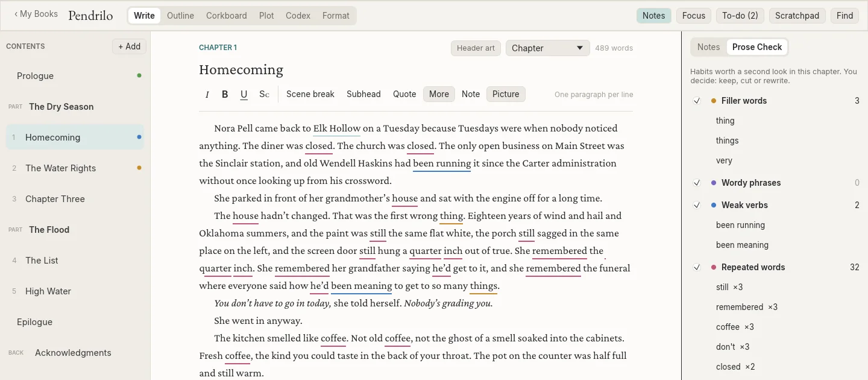Select "coffee ×3" in Repeated words list
This screenshot has height=380, width=868.
(x=735, y=327)
